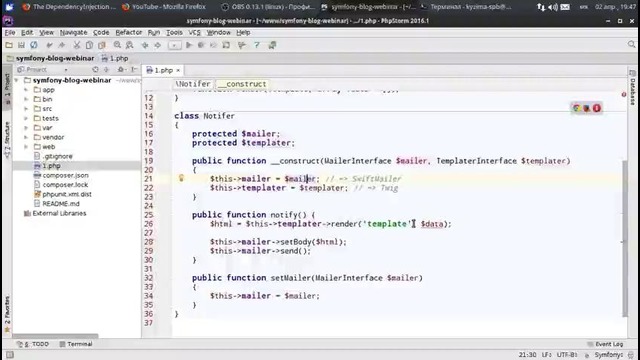Open in Firefox browser icon
The width and height of the screenshot is (640, 360).
point(587,108)
